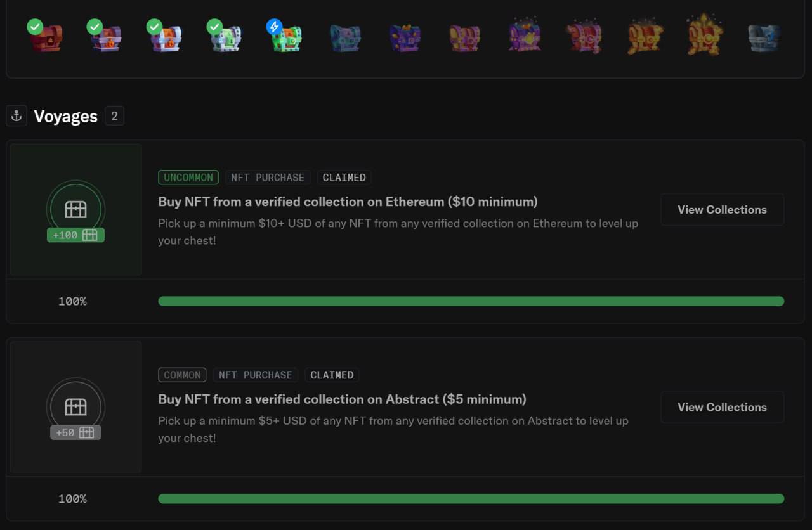Click CLAIMED tag on the Ethereum voyage
This screenshot has width=812, height=530.
click(344, 178)
